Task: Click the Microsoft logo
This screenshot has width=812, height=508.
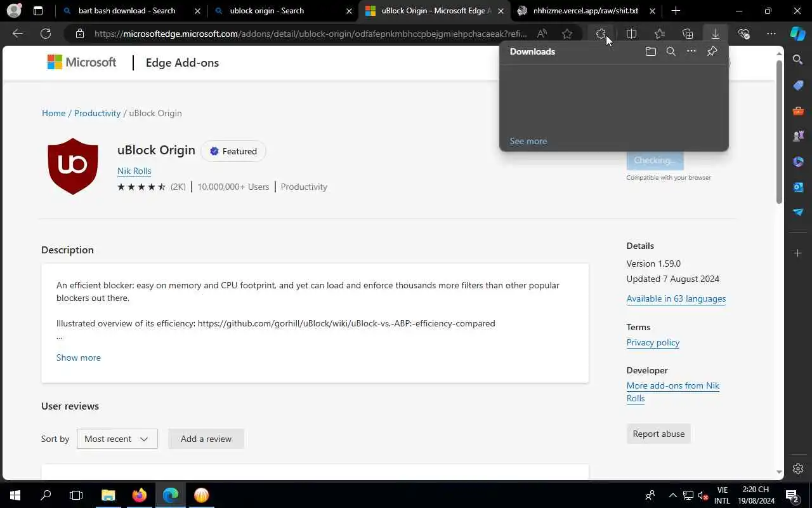Action: tap(82, 62)
